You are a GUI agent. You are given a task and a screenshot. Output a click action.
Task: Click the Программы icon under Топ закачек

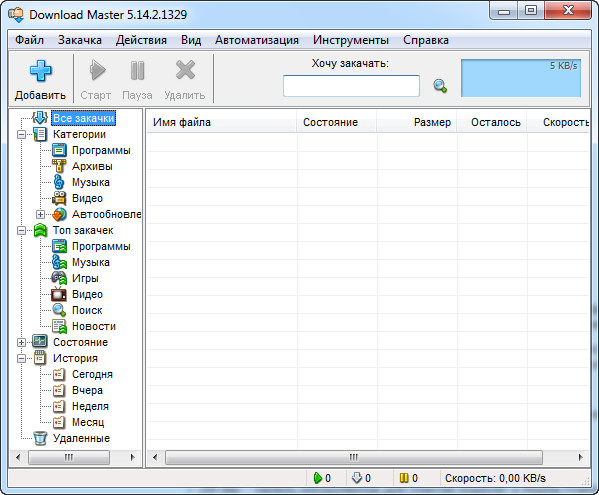[59, 246]
